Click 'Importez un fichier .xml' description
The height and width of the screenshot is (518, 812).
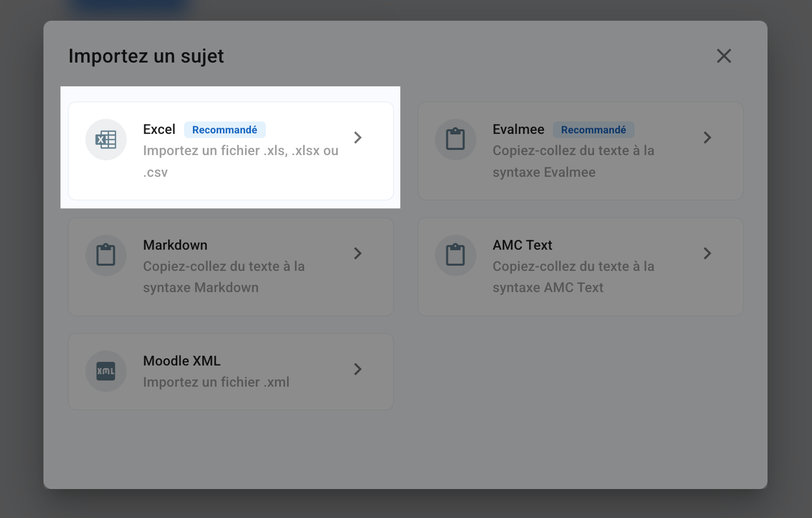[x=216, y=382]
